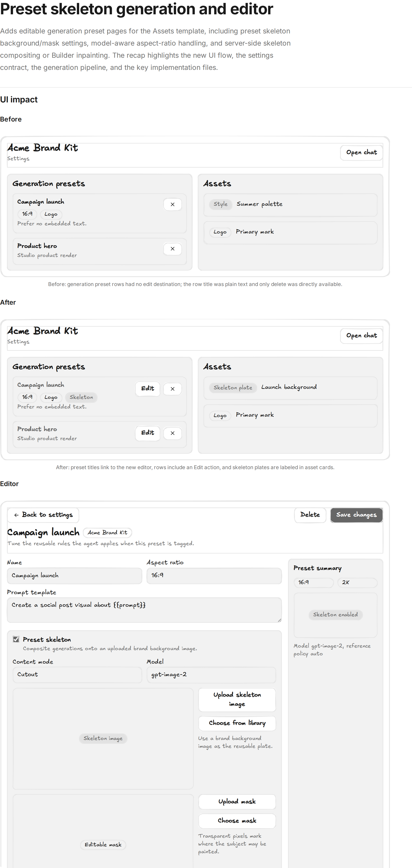Screen dimensions: 412x868
Task: Remove Product hero preset in After mockup
Action: (x=172, y=433)
